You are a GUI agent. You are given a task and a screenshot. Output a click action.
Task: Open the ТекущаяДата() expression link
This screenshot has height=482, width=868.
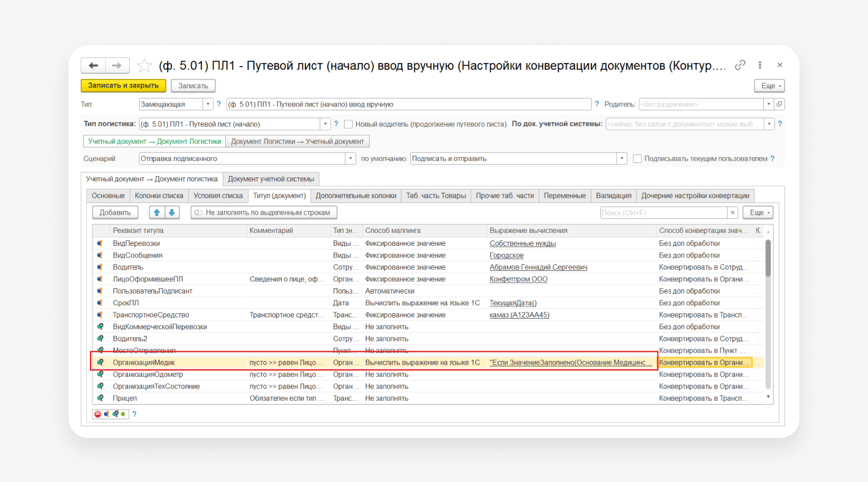513,303
